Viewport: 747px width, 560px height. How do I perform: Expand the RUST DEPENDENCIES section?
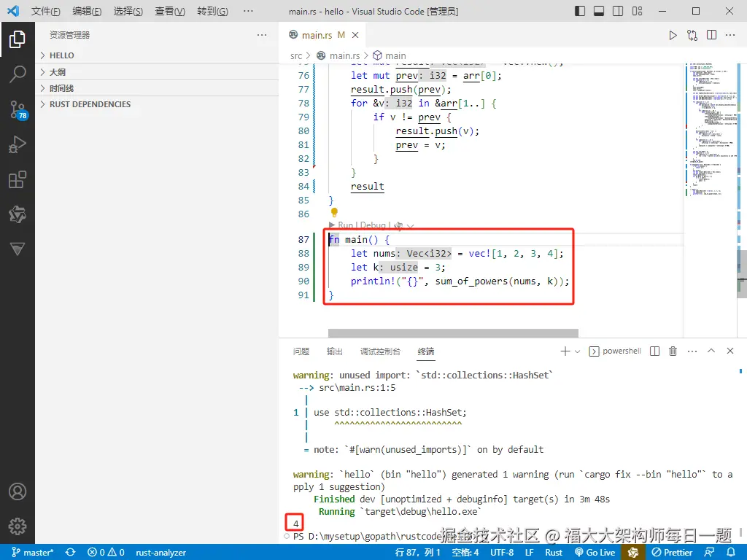tap(158, 104)
